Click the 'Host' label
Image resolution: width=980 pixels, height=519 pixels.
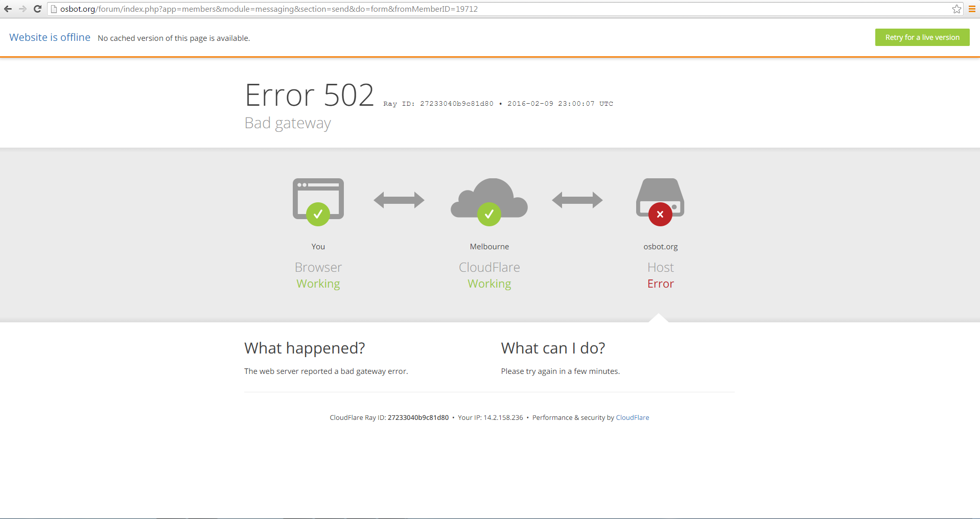coord(661,267)
